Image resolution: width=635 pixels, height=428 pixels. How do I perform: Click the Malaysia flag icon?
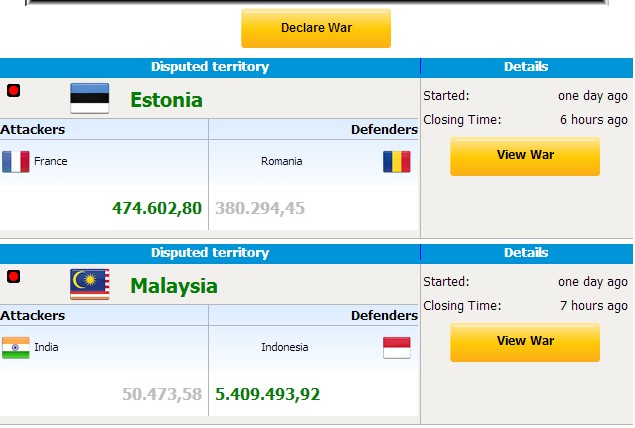click(x=89, y=284)
